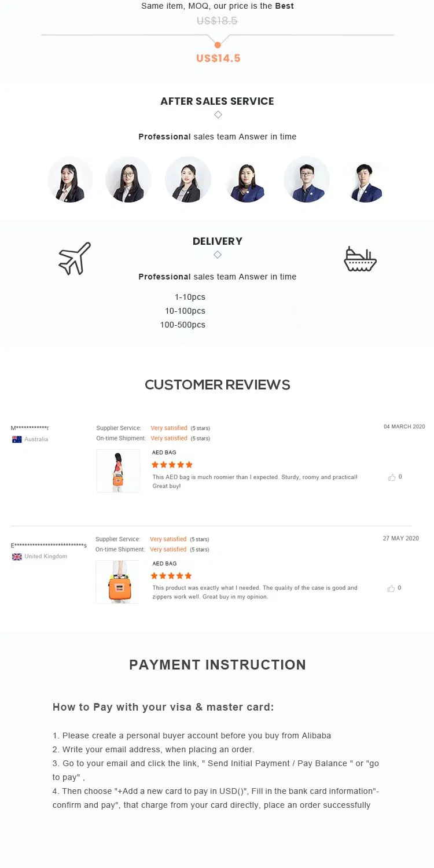
Task: Click the orange price slider dot
Action: (x=218, y=45)
